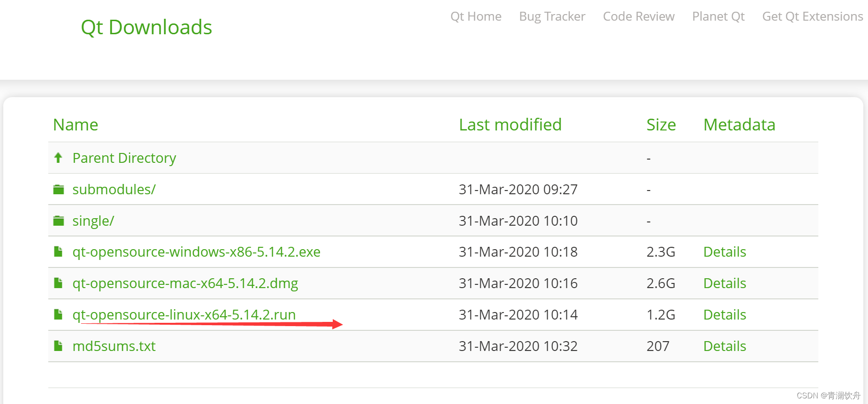Click the 2.3G size value
This screenshot has width=868, height=404.
pos(661,252)
